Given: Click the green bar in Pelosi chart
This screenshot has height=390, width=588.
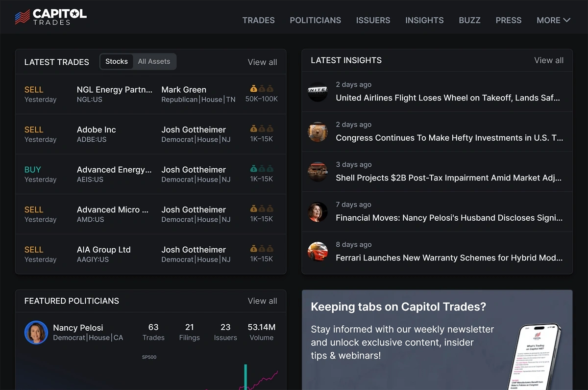Looking at the screenshot, I should click(x=245, y=377).
